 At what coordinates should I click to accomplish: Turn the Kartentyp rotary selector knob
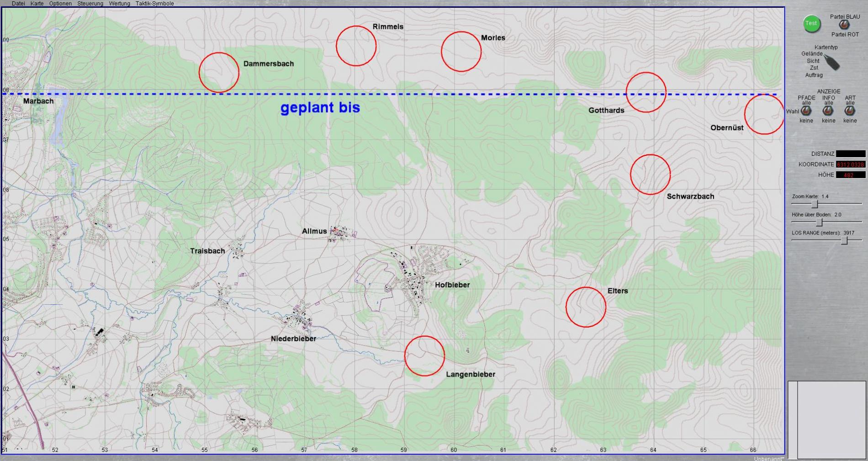point(832,63)
